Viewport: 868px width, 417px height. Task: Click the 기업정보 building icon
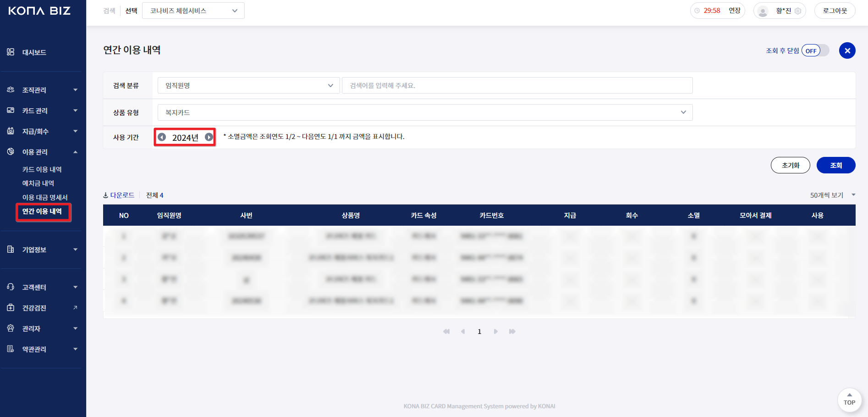[11, 250]
